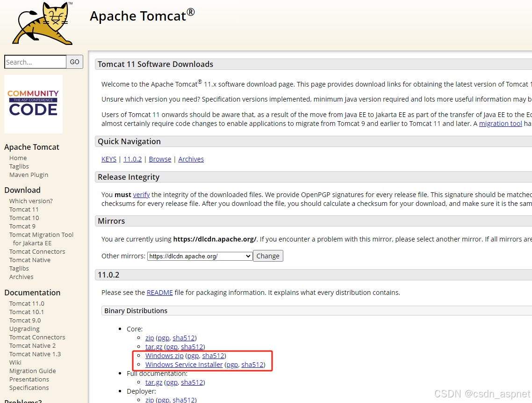The height and width of the screenshot is (403, 532).
Task: Open sha512 checksum for Windows Service Installer
Action: pyautogui.click(x=252, y=365)
